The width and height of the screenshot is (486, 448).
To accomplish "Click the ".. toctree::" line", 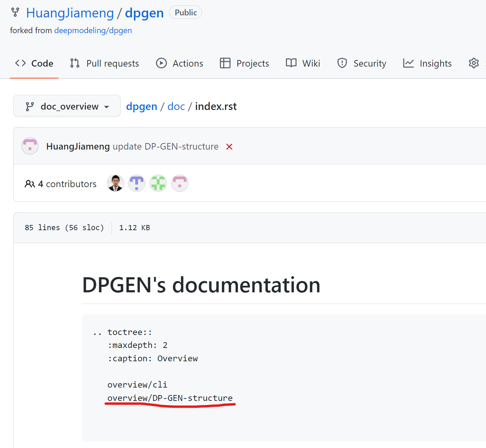I will pyautogui.click(x=122, y=332).
